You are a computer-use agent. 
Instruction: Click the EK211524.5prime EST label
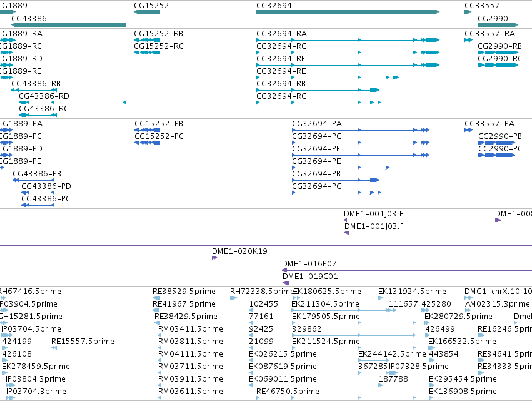[x=326, y=342]
